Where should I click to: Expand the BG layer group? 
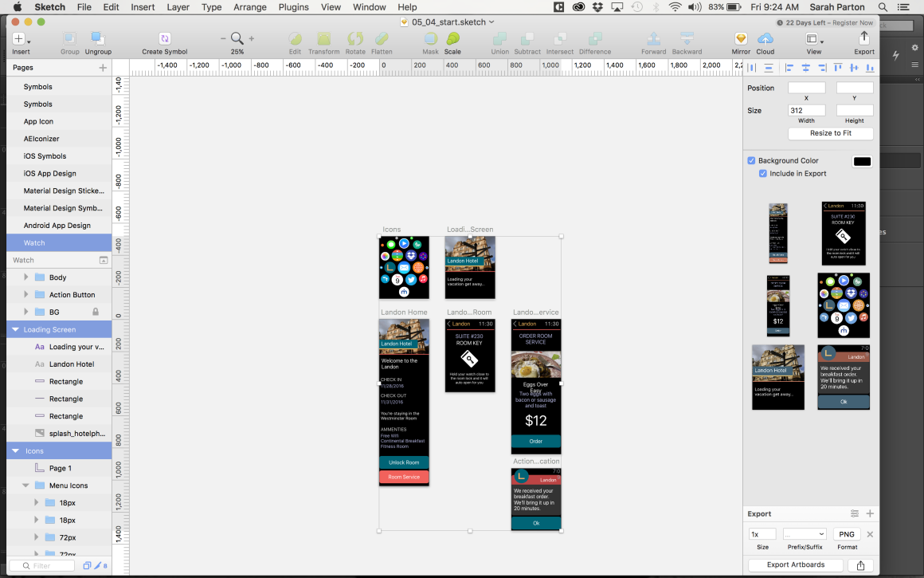pos(26,312)
